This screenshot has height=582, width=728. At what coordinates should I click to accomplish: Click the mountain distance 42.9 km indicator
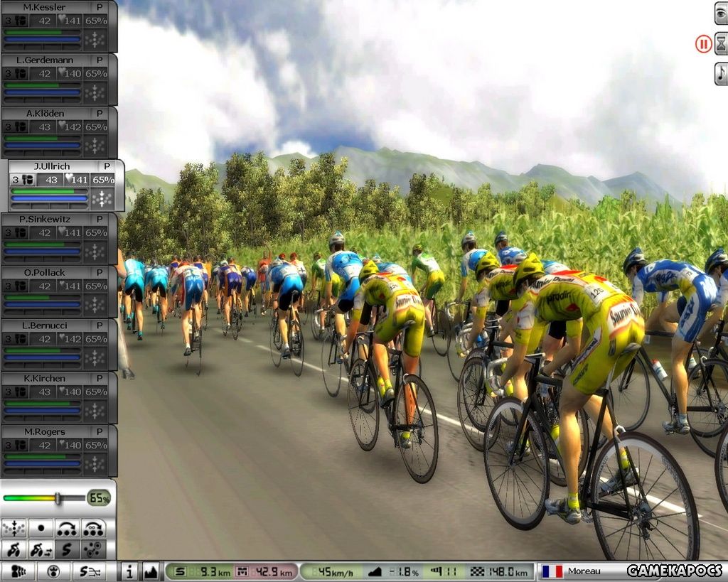pyautogui.click(x=264, y=572)
